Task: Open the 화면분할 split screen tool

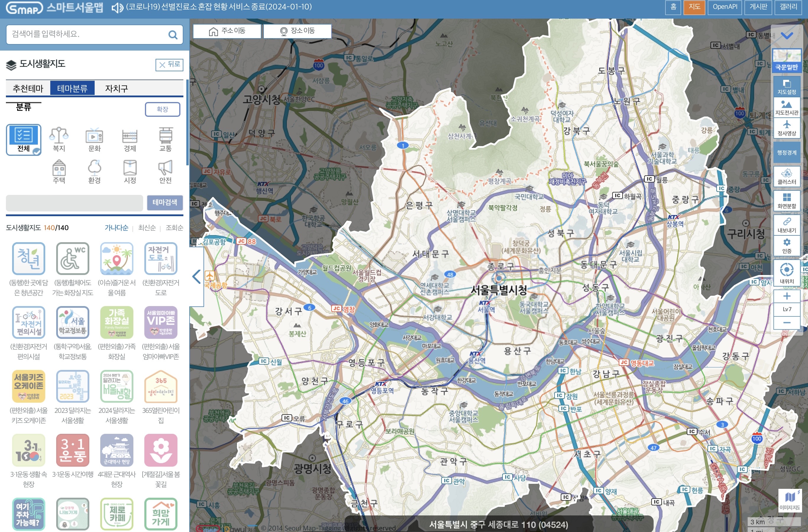Action: coord(786,200)
